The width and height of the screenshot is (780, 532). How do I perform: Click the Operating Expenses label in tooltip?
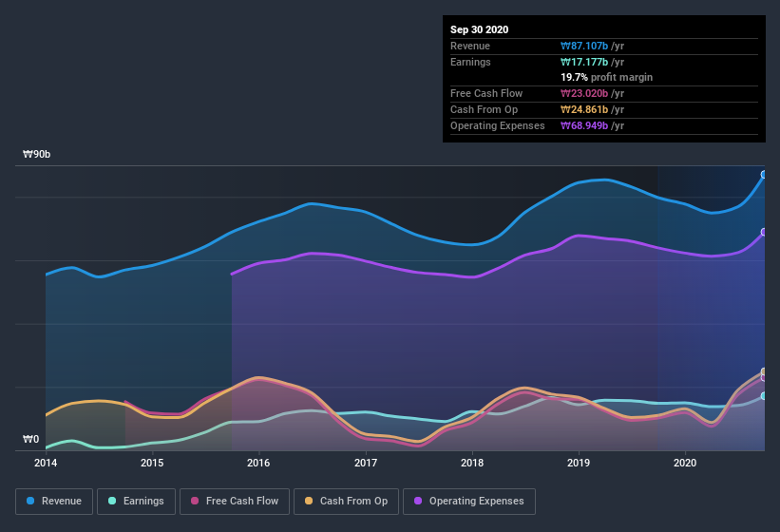[498, 125]
